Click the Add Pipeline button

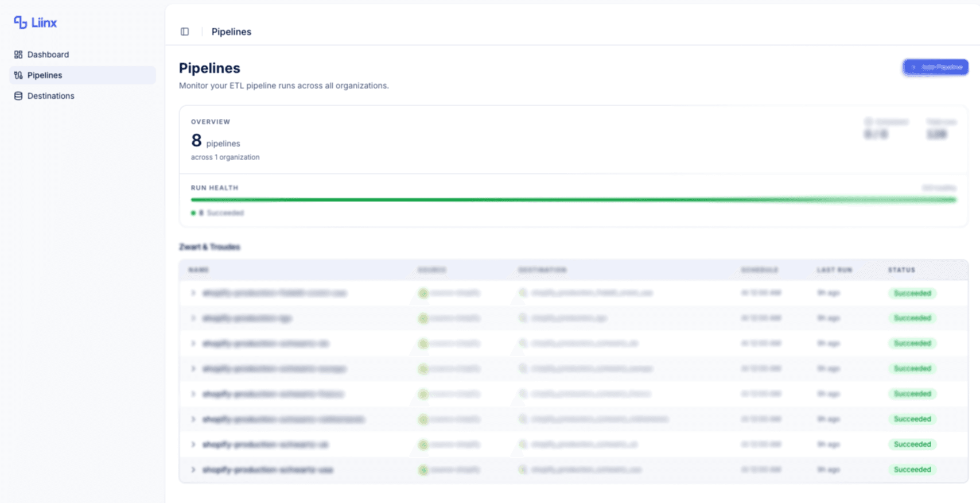[935, 67]
